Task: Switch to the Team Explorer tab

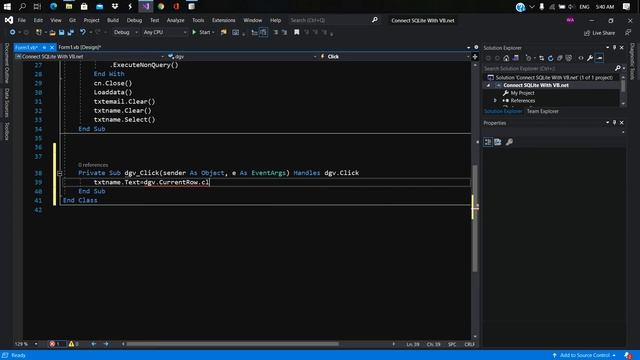Action: [542, 111]
